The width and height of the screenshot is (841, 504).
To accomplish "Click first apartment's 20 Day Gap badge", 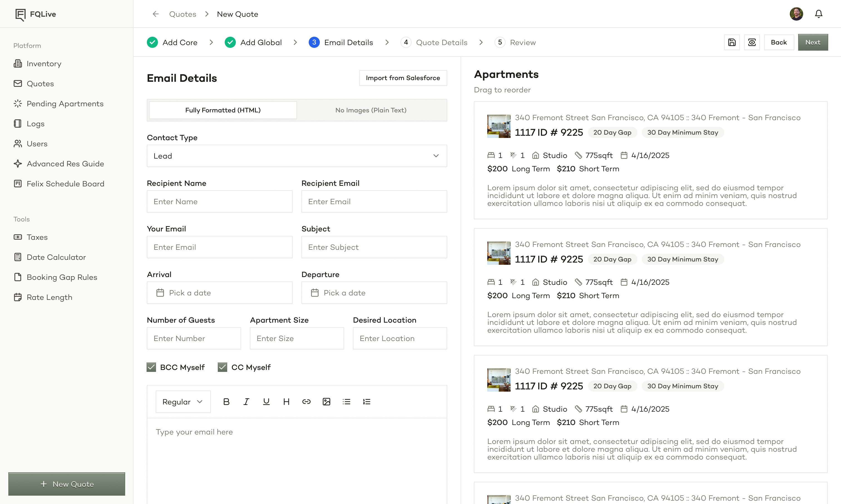I will tap(612, 132).
